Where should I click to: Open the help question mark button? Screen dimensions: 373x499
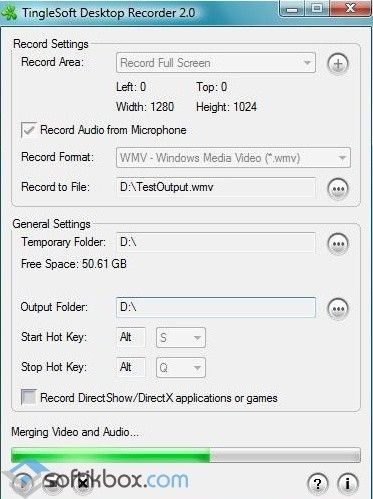[x=318, y=483]
